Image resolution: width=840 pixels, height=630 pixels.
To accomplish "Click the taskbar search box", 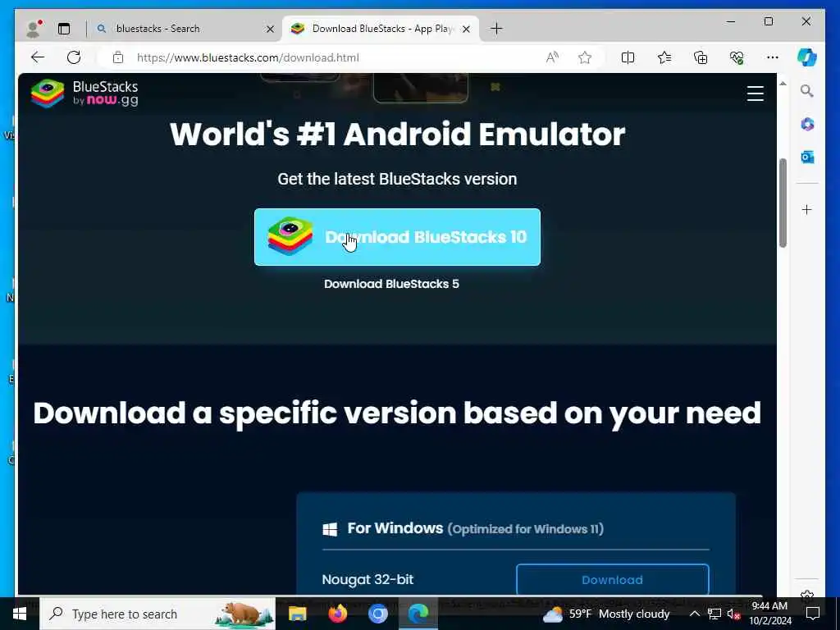I will (x=157, y=614).
